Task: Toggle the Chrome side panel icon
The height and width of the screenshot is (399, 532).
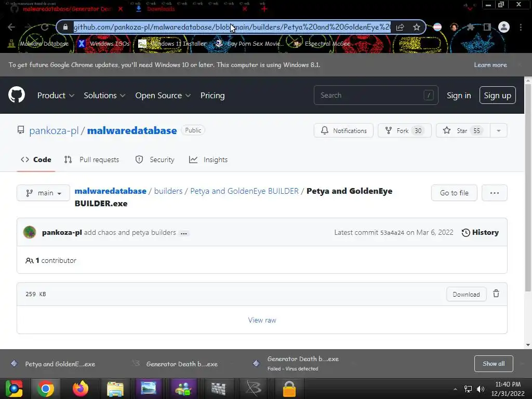Action: pos(487,27)
